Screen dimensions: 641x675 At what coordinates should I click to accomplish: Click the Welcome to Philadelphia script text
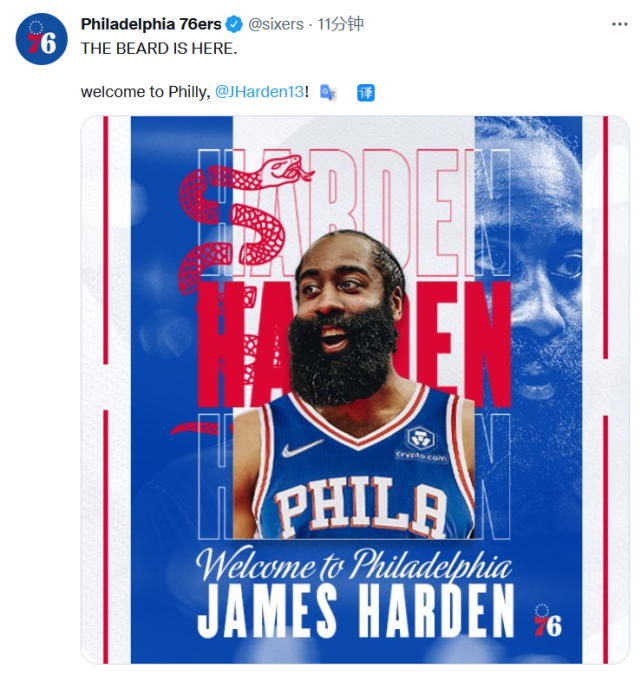[x=354, y=564]
